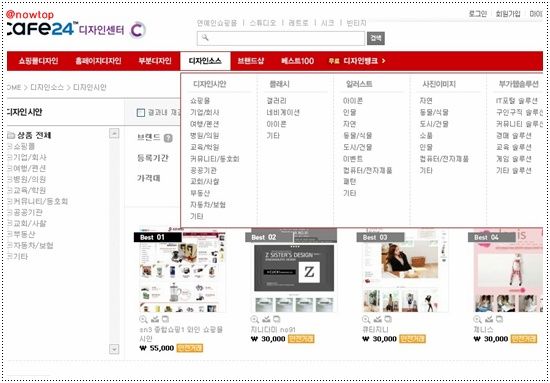Click the folder icon next to 상품 전체
The height and width of the screenshot is (383, 550).
point(11,135)
